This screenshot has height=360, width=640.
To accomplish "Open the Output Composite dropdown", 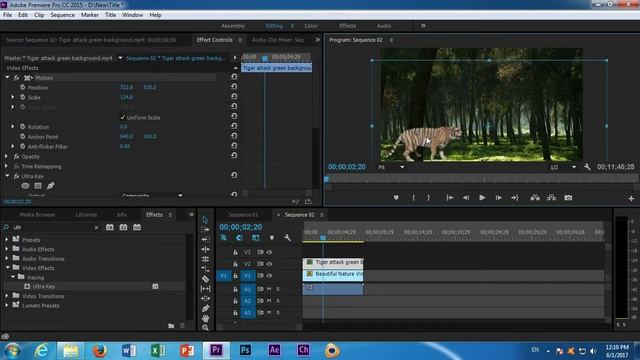I will (x=152, y=196).
